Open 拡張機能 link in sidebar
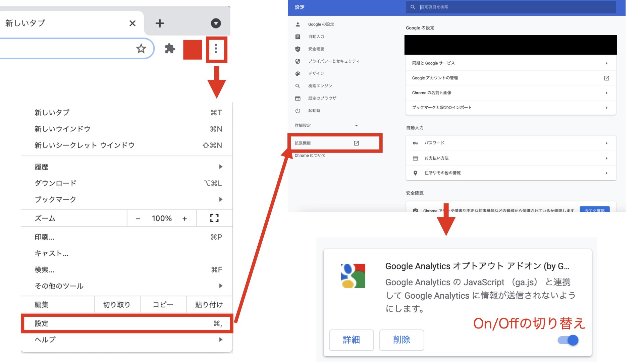644x362 pixels. coord(303,143)
